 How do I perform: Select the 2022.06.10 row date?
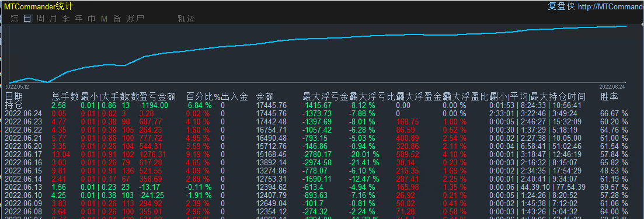[23, 195]
